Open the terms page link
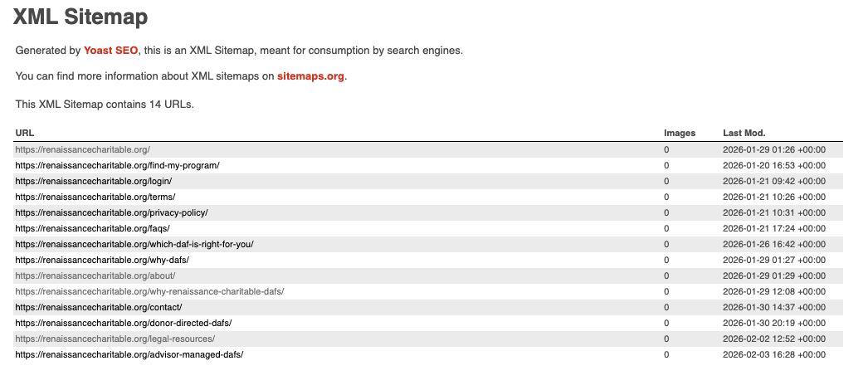868x385 pixels. 95,197
